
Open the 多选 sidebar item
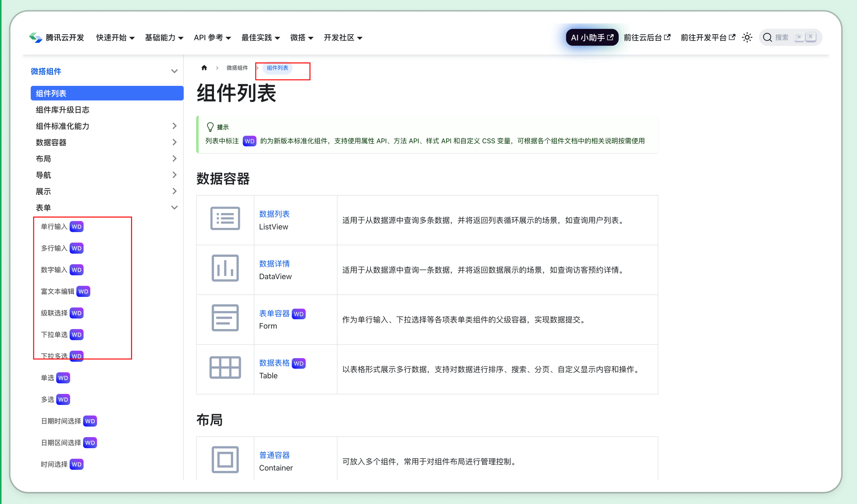point(56,399)
